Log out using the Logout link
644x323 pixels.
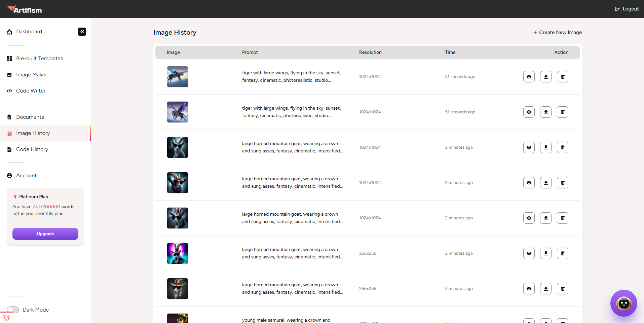(627, 9)
